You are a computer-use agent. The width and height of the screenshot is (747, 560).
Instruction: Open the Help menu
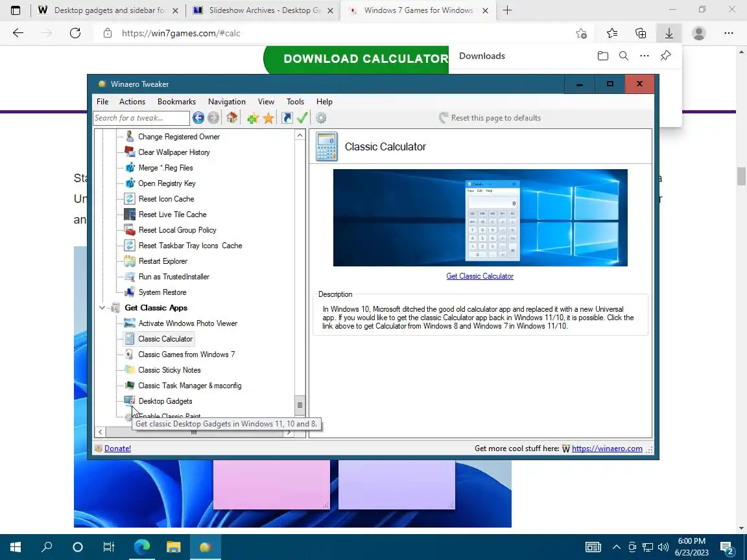tap(324, 101)
